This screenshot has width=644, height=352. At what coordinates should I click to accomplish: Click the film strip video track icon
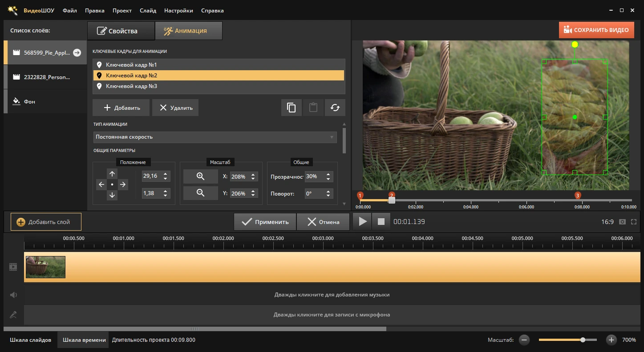coord(13,267)
